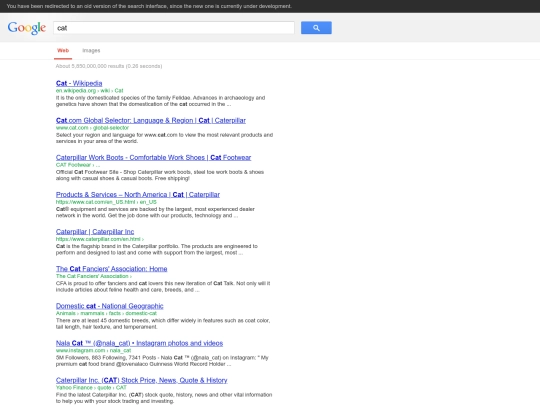Click the redirect notice banner text

pos(149,6)
